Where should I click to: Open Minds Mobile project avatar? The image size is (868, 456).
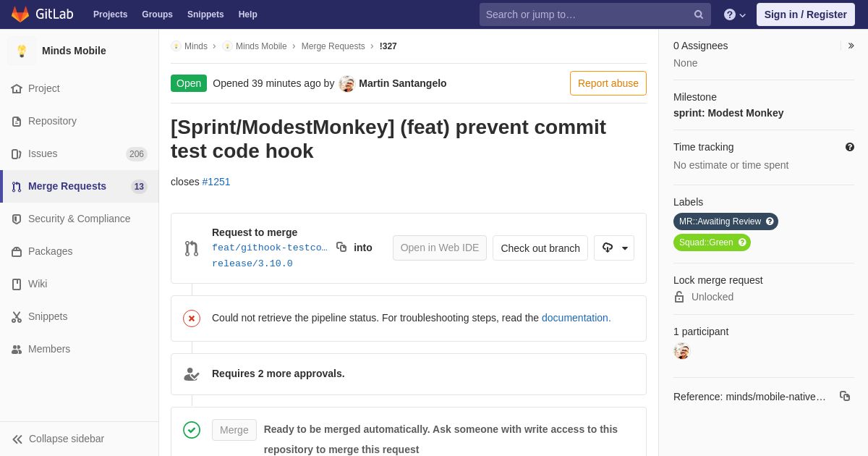tap(22, 51)
